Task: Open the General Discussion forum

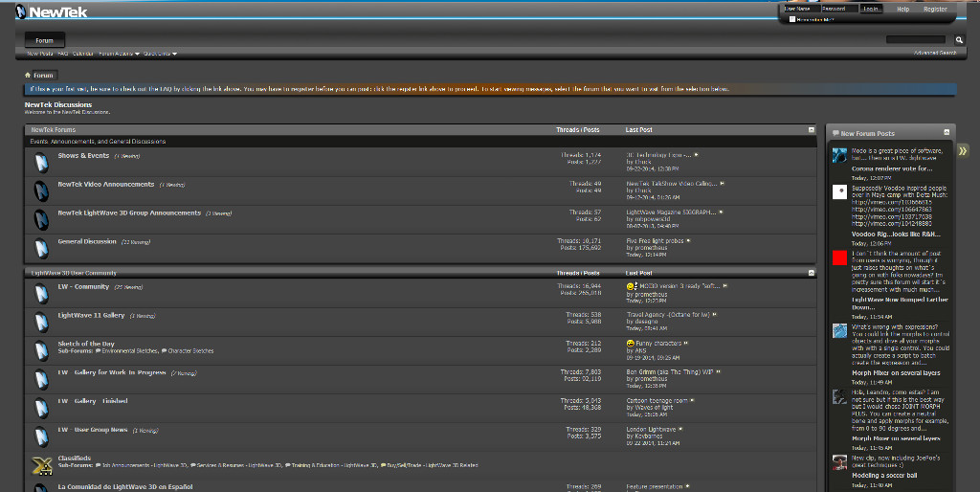Action: (87, 241)
